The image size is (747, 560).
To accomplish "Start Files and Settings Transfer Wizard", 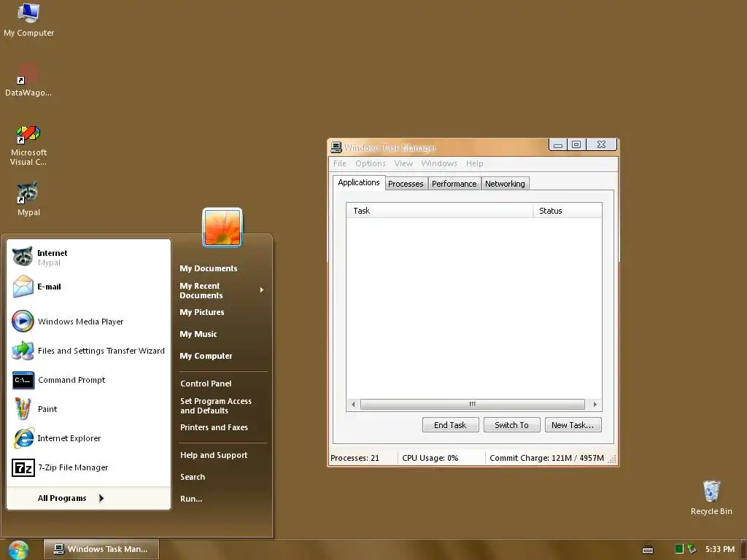I will [88, 351].
